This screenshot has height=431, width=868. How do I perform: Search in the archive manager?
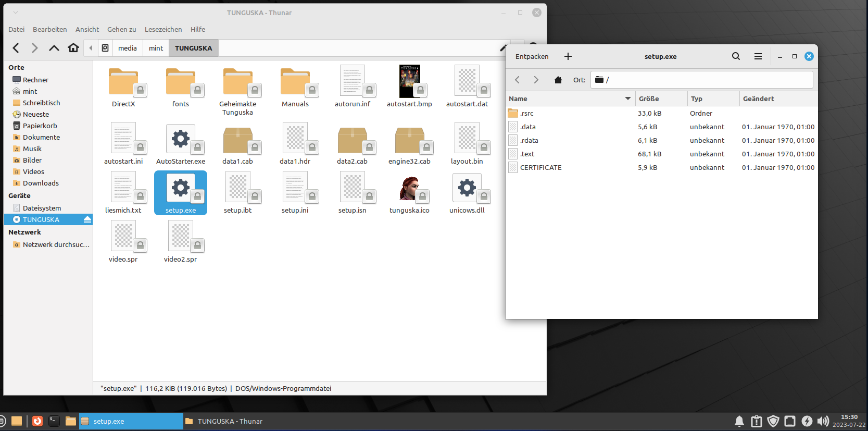(x=736, y=56)
